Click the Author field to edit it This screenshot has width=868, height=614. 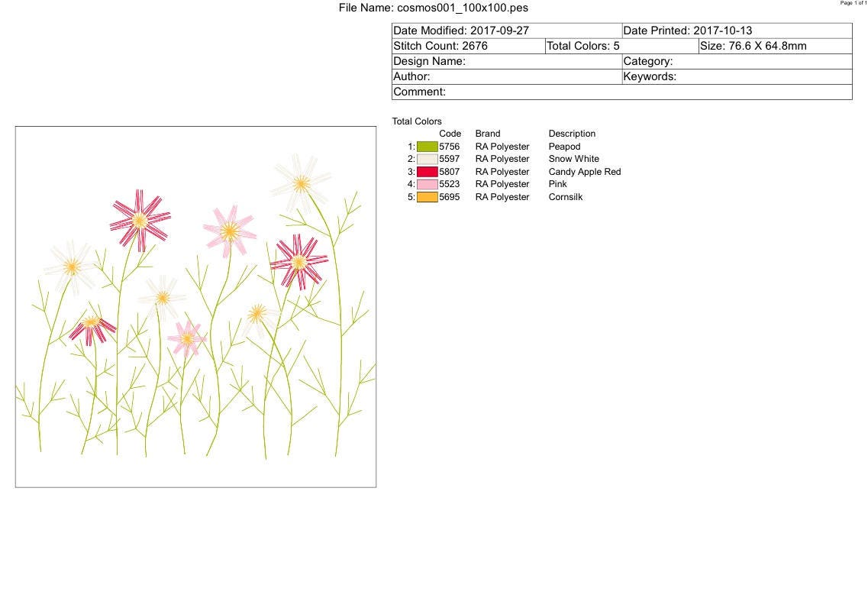[x=504, y=76]
